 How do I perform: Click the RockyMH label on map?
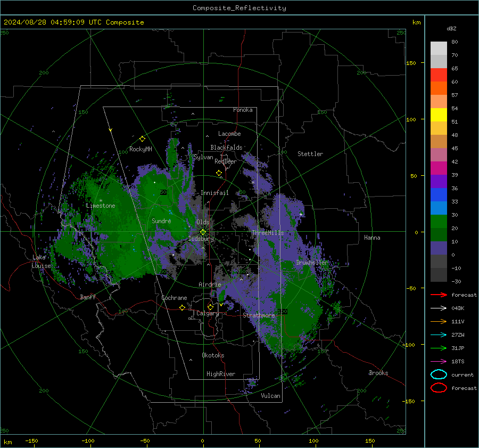141,149
